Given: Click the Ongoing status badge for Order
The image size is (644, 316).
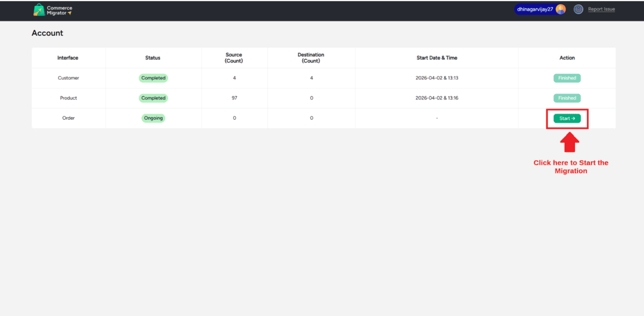Looking at the screenshot, I should [153, 118].
